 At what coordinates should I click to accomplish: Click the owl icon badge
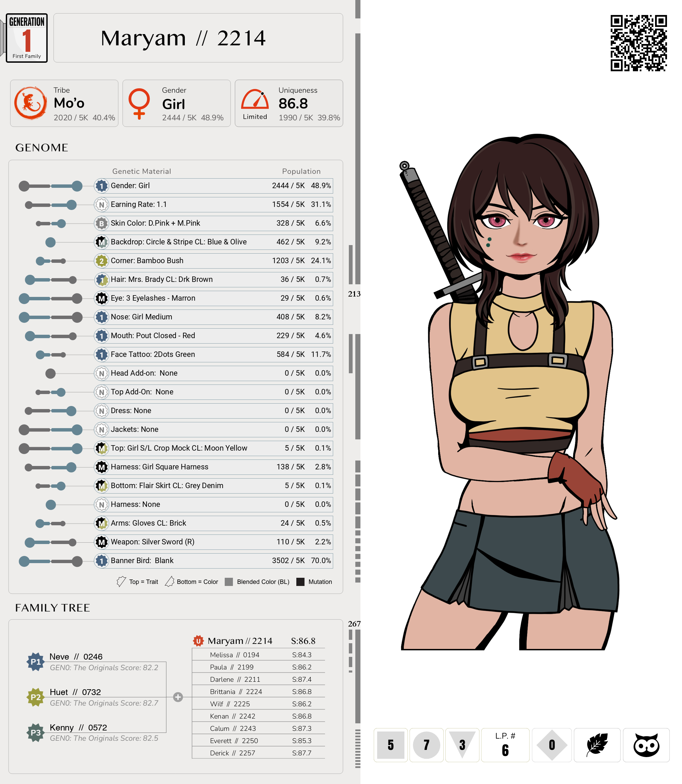646,744
